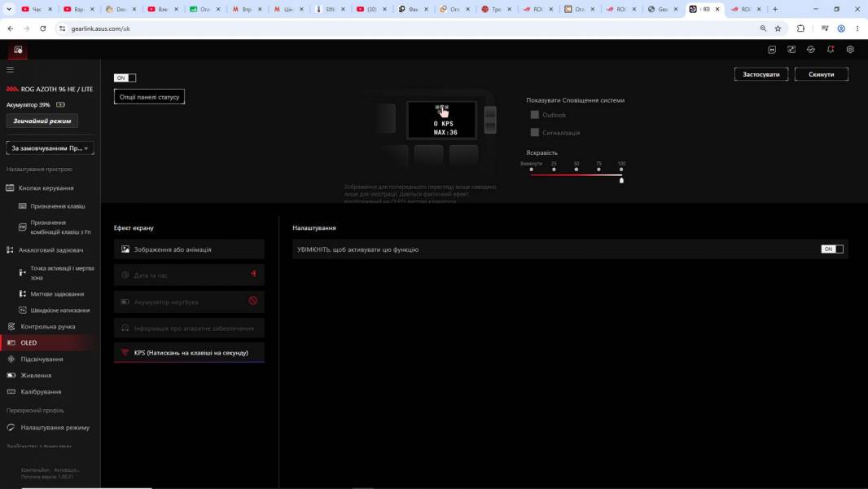Switch to the Підсвічування section
The image size is (868, 489).
42,359
